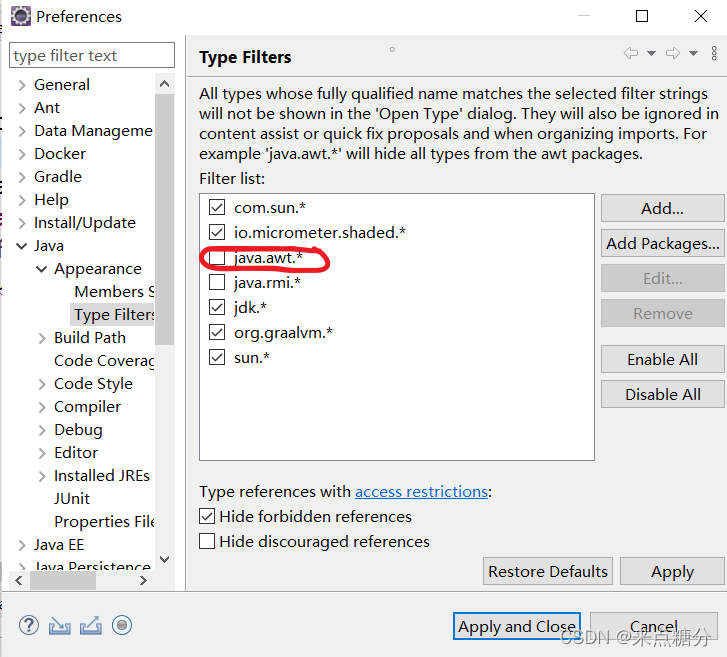Image resolution: width=727 pixels, height=657 pixels.
Task: Click the Apply button
Action: [x=672, y=571]
